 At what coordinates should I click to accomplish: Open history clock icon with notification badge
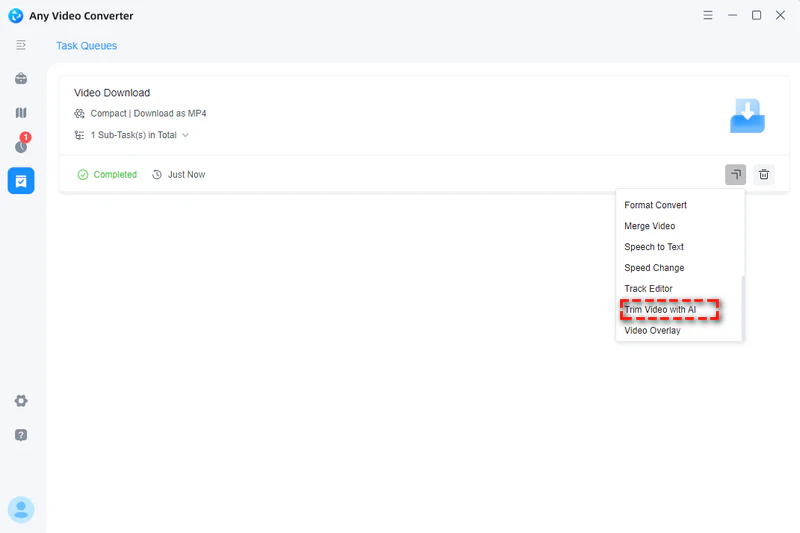point(21,146)
